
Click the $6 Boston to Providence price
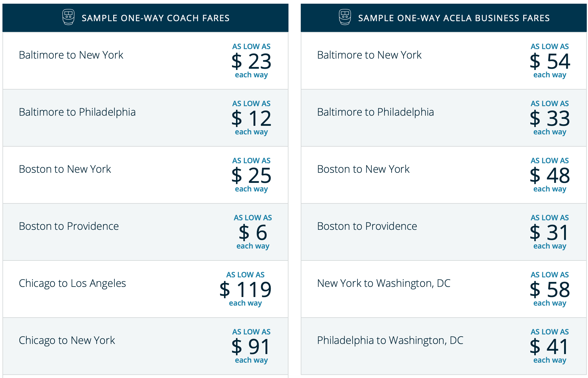point(253,233)
